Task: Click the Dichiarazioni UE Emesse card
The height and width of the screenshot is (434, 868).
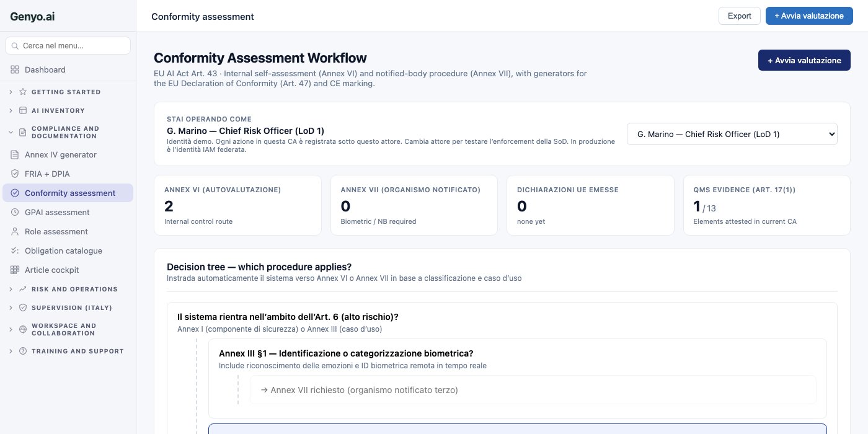Action: coord(590,205)
